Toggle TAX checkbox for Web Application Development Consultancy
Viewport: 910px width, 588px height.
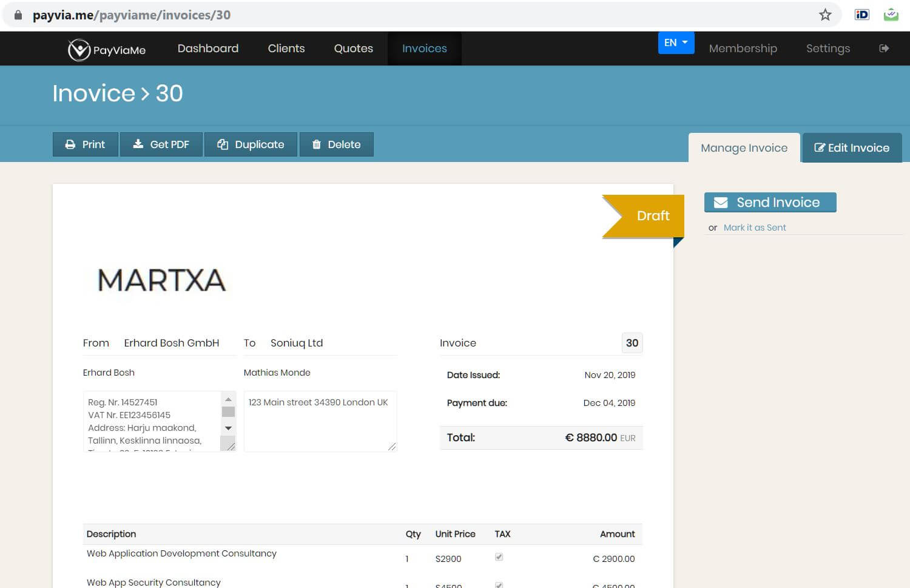[499, 557]
